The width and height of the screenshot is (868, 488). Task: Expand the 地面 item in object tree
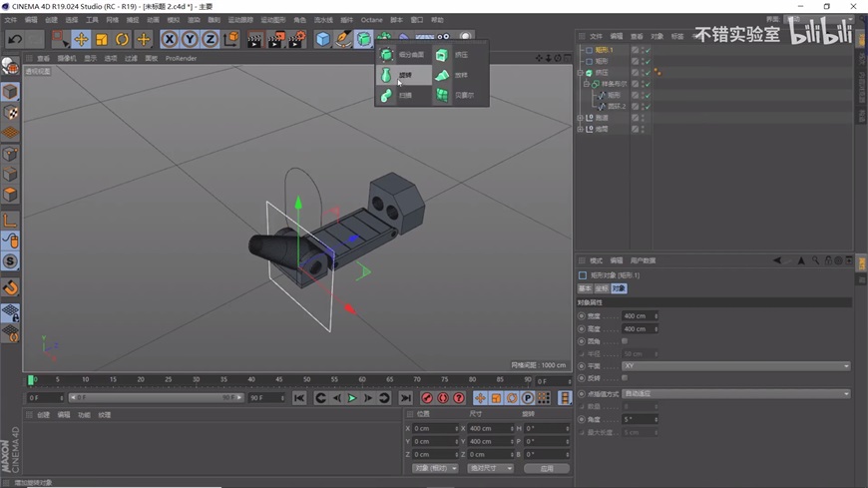(581, 129)
